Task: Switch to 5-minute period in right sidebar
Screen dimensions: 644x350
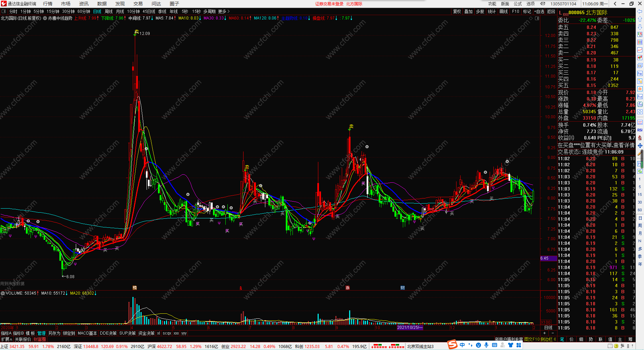Action: point(640,187)
